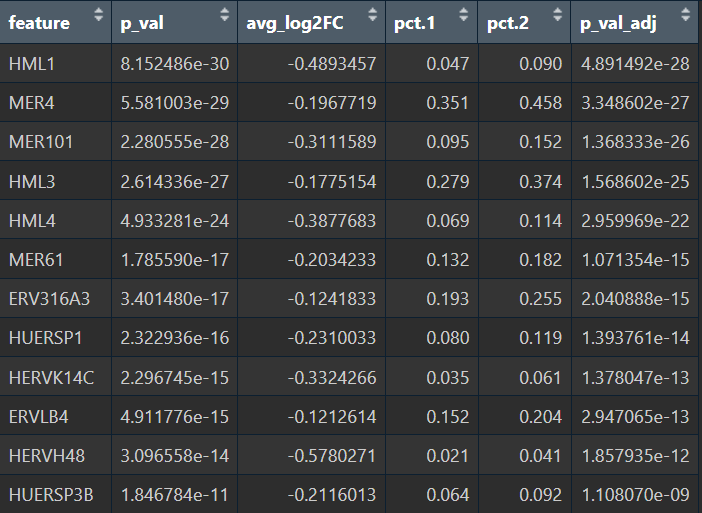
Task: Click sort arrows icon in p_val_adj column
Action: (685, 15)
